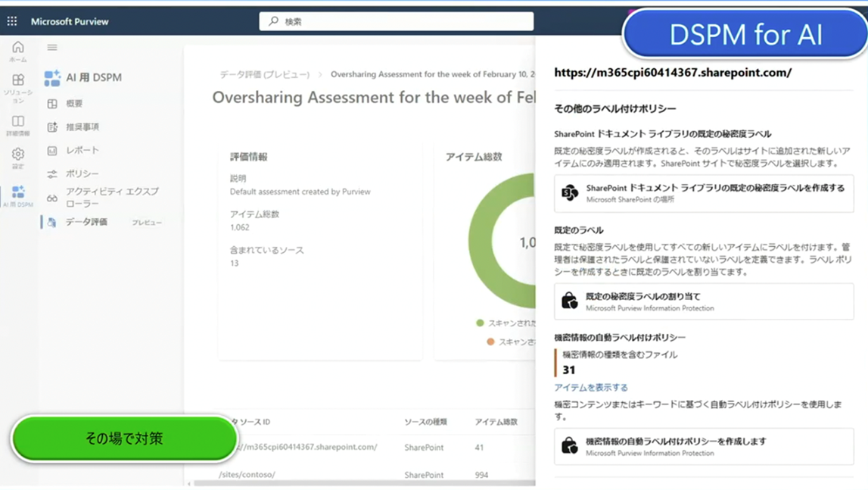Click the 概要 overview icon
Image resolution: width=868 pixels, height=490 pixels.
pyautogui.click(x=52, y=104)
